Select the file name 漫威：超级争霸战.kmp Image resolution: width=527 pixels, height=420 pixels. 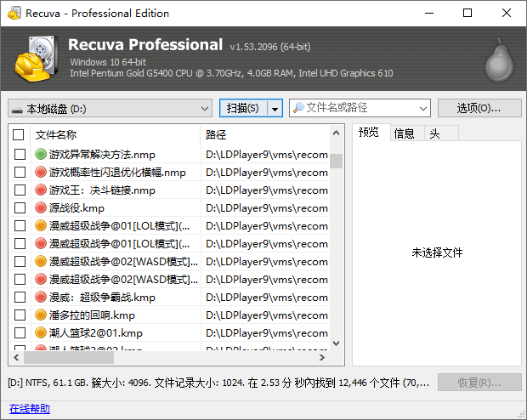click(102, 298)
